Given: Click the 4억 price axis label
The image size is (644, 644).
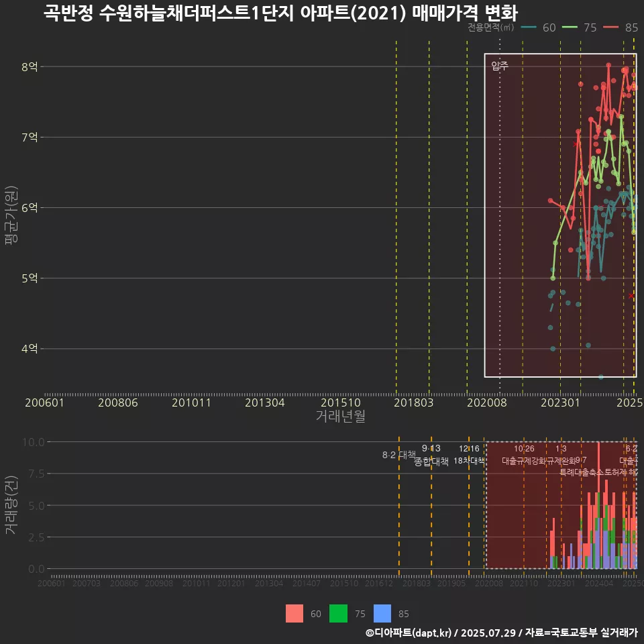Looking at the screenshot, I should pos(30,348).
